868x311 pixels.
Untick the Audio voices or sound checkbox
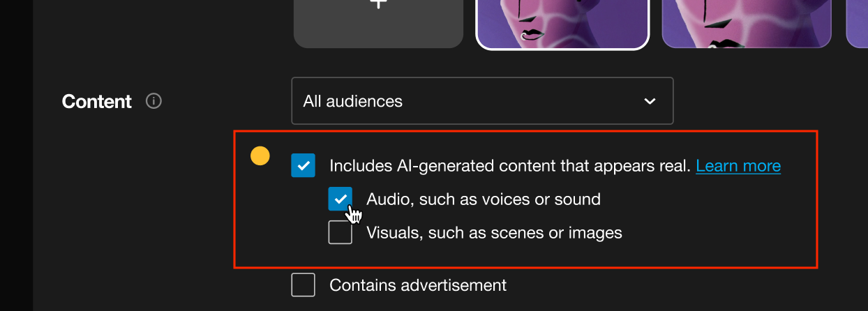(x=341, y=199)
